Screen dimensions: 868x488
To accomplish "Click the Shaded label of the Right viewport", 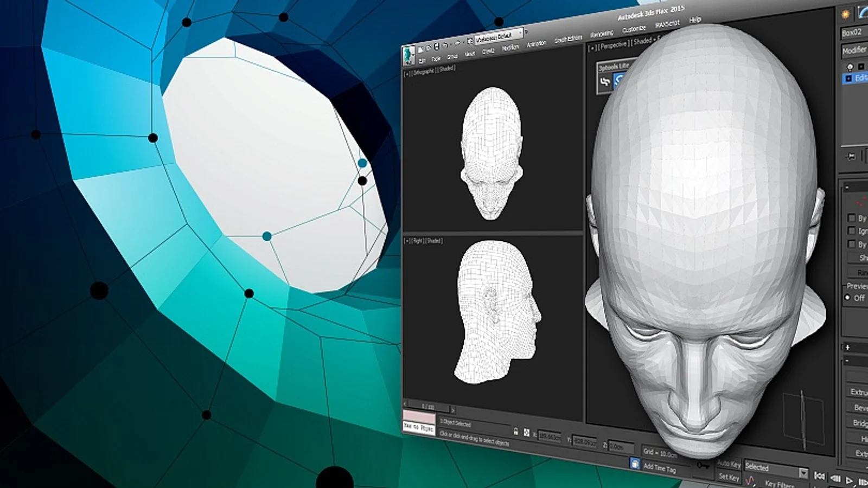I will (x=435, y=241).
